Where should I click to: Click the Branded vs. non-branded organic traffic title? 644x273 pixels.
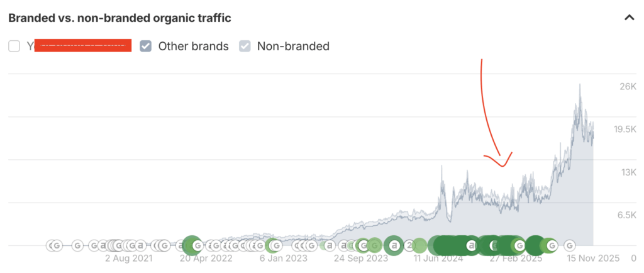[119, 18]
